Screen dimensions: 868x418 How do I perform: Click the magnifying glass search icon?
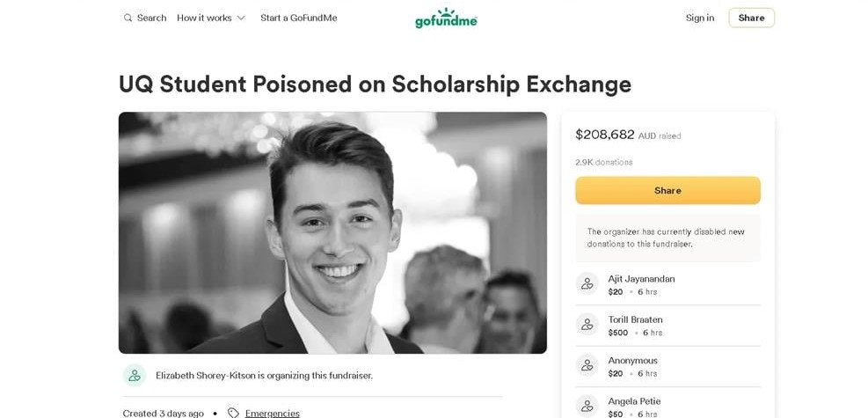point(128,18)
